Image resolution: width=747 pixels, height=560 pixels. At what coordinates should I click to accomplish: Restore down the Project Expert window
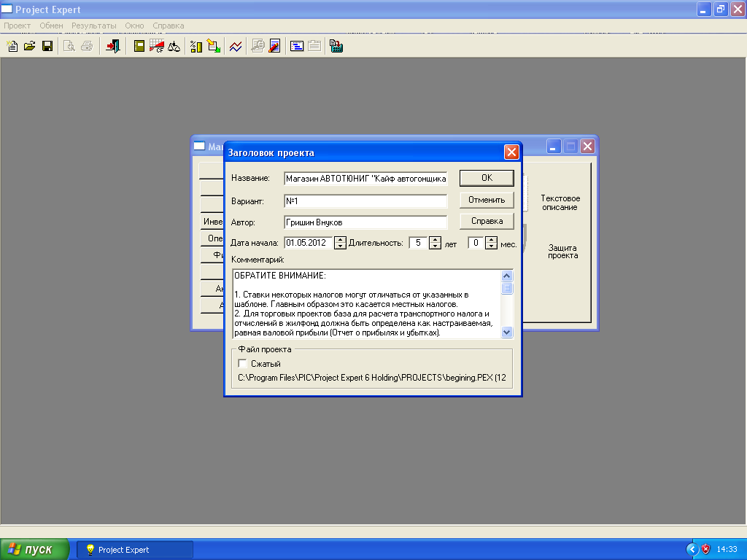pos(720,9)
